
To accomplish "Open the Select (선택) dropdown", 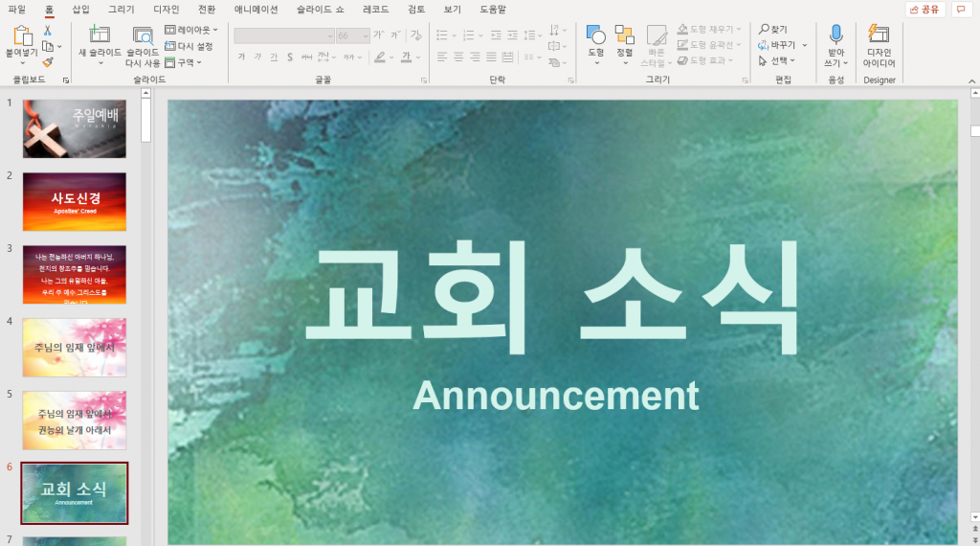I will pyautogui.click(x=775, y=60).
